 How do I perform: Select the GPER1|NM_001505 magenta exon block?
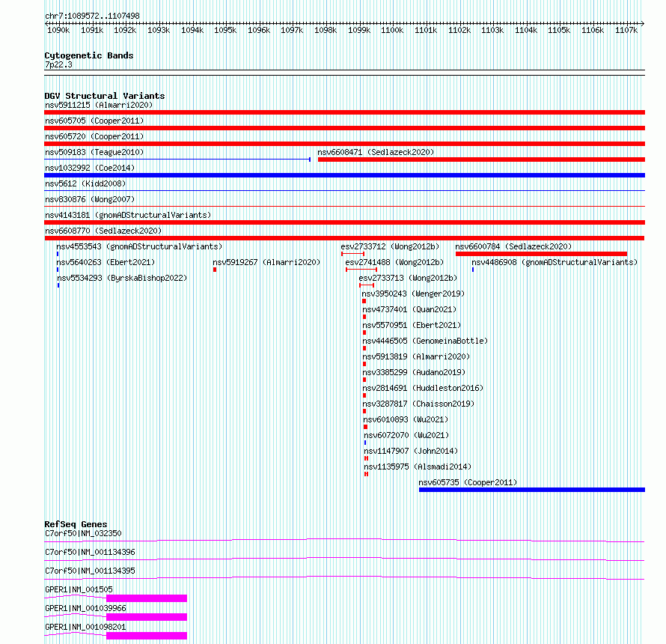[x=147, y=598]
